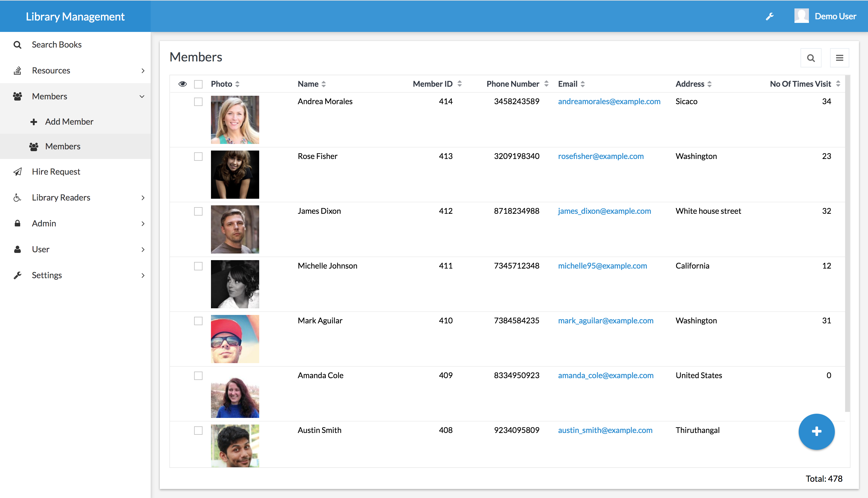
Task: Open the hamburger list menu icon
Action: pyautogui.click(x=839, y=58)
